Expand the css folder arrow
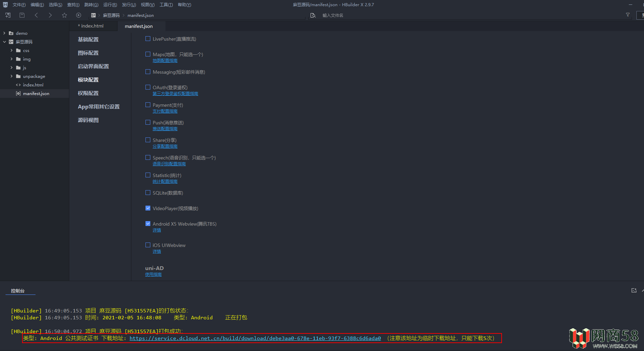The image size is (644, 351). 11,50
